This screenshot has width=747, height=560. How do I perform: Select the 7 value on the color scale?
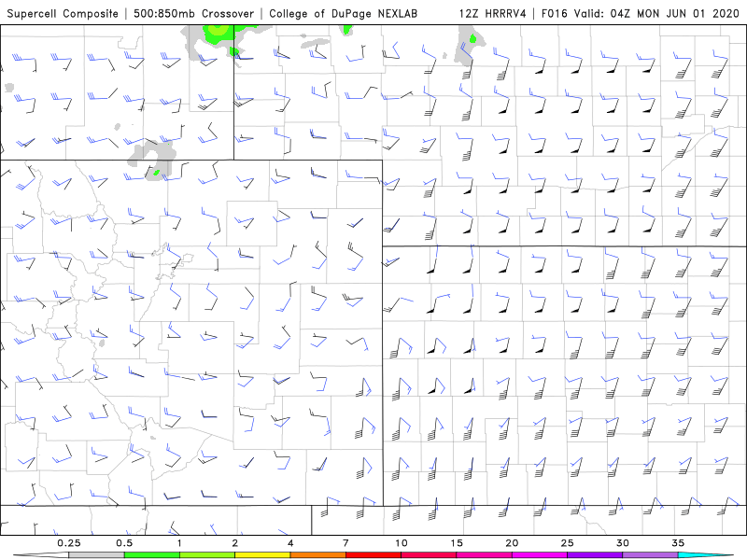click(x=345, y=543)
